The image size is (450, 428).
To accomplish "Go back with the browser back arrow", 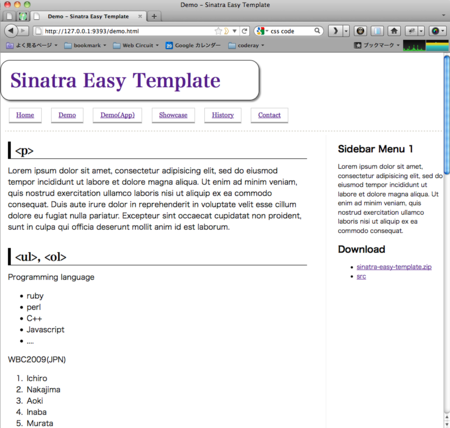I will [11, 31].
